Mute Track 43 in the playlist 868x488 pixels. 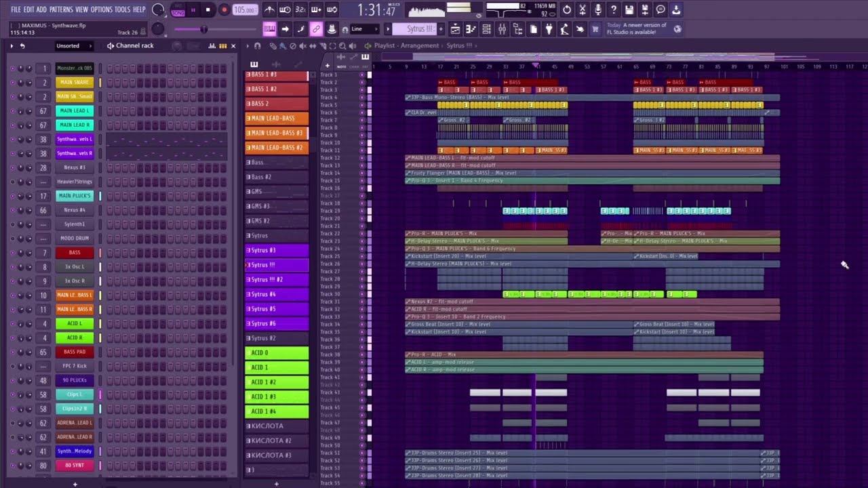coord(362,392)
